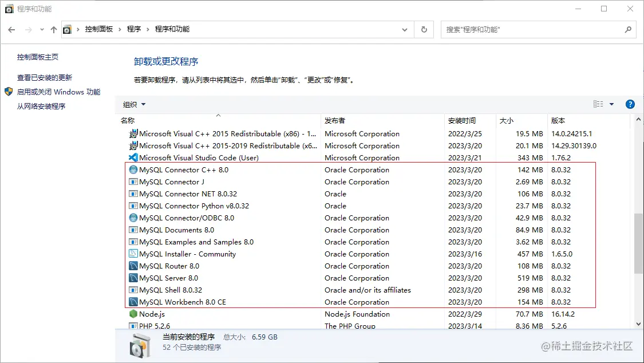Select the PHP 5.2.6 entry
The height and width of the screenshot is (363, 644).
[x=155, y=326]
